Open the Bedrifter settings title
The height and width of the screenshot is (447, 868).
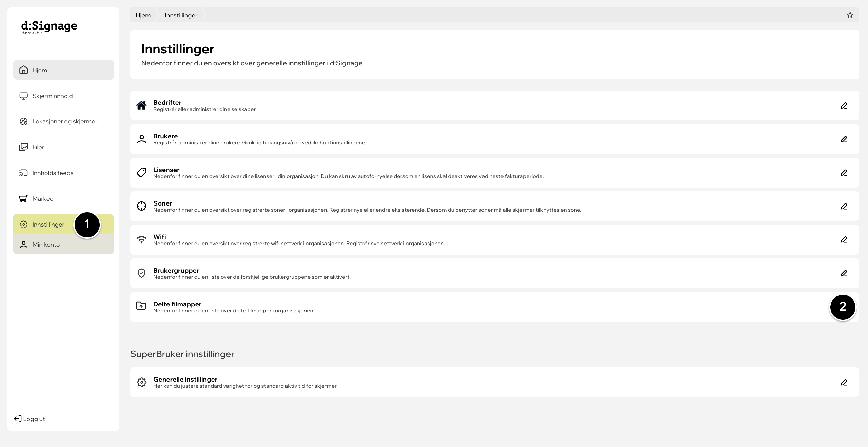[x=167, y=102]
